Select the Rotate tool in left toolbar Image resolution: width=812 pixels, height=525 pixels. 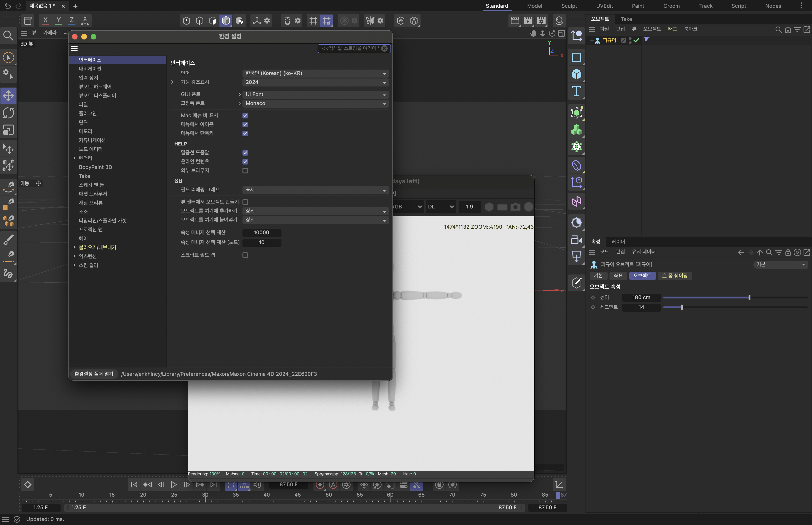click(8, 113)
